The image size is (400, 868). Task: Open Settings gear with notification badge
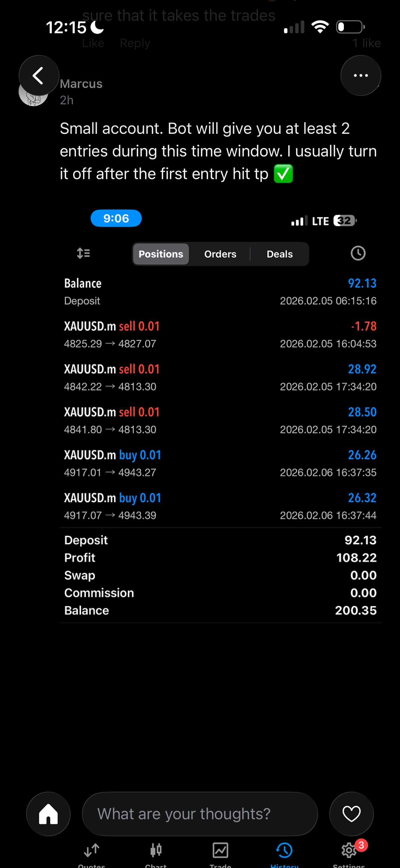[349, 851]
